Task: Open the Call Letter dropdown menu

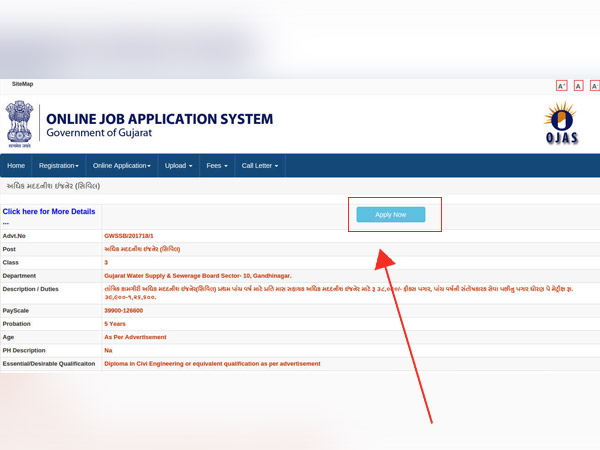Action: click(x=260, y=166)
